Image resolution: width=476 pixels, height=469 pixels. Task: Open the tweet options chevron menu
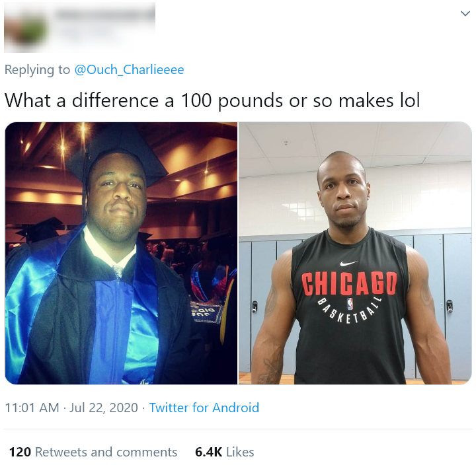pyautogui.click(x=465, y=13)
